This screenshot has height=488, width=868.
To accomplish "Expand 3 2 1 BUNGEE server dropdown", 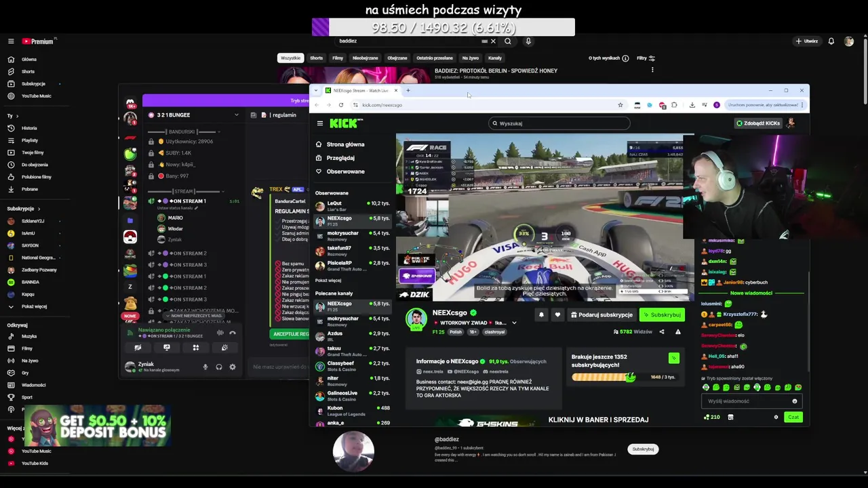I will tap(237, 115).
